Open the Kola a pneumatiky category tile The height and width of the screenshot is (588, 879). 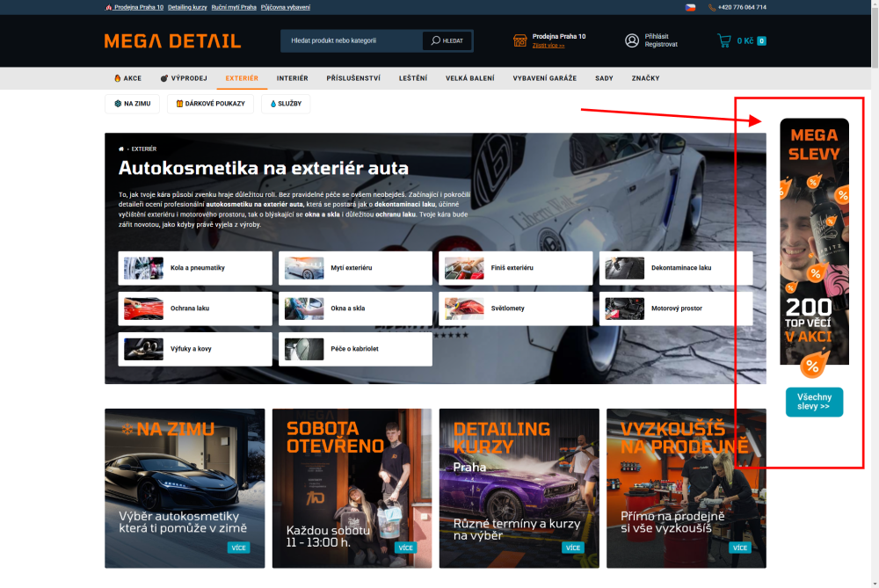[195, 268]
